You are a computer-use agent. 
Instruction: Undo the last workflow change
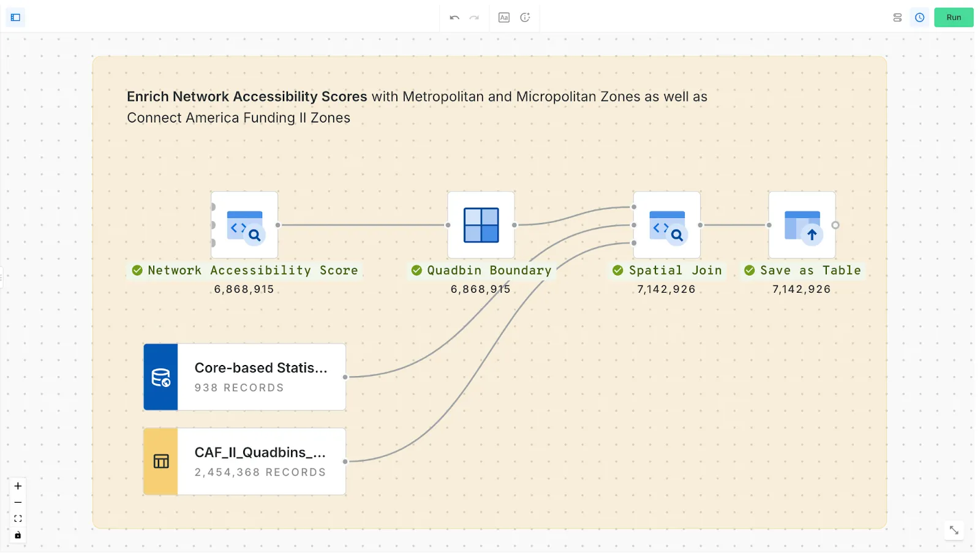point(454,17)
